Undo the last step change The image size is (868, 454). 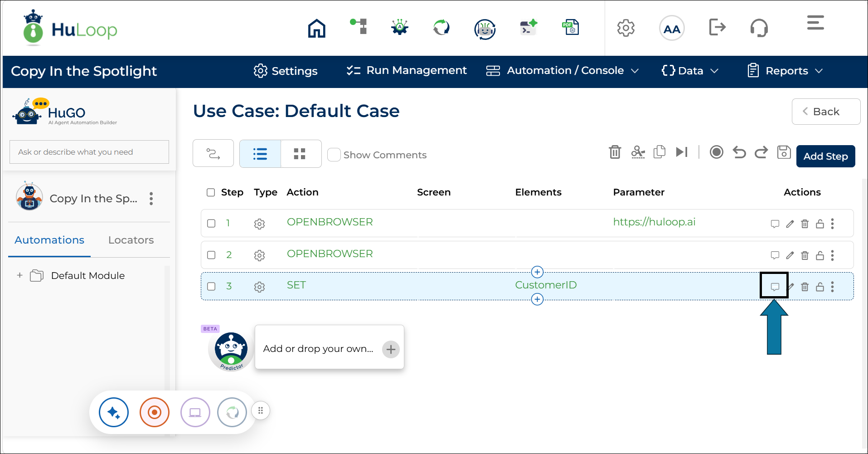739,152
